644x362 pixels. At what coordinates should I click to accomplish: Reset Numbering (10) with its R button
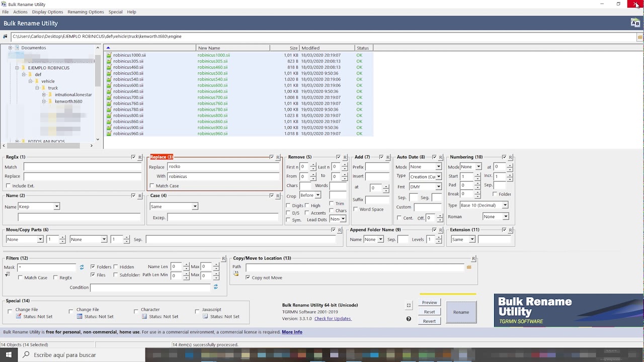[511, 157]
